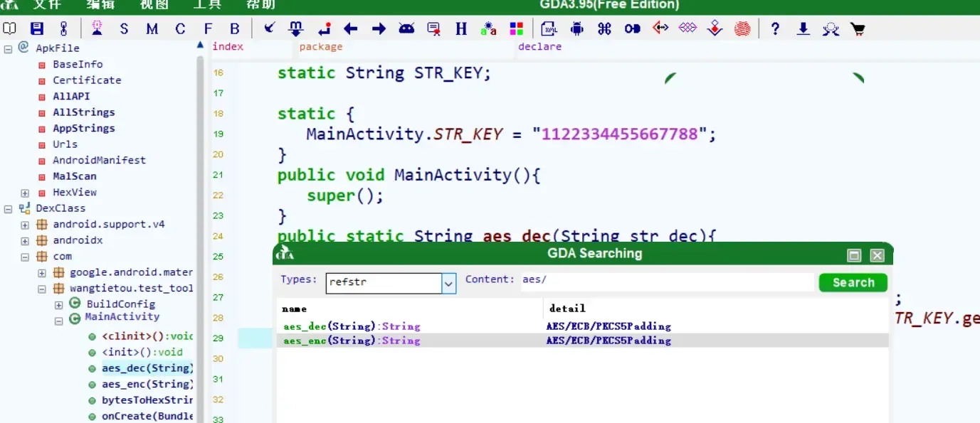
Task: Click the update download icon in toolbar
Action: click(x=802, y=28)
